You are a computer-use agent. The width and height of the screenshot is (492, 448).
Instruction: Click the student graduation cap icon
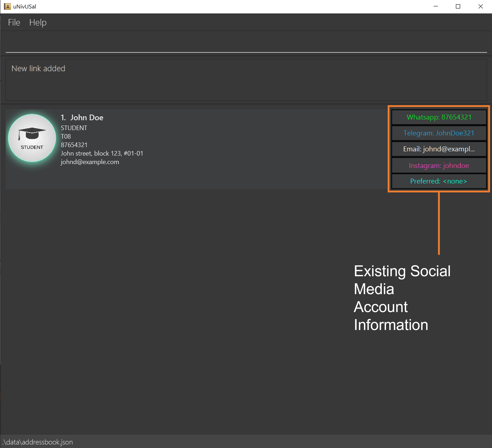(32, 135)
